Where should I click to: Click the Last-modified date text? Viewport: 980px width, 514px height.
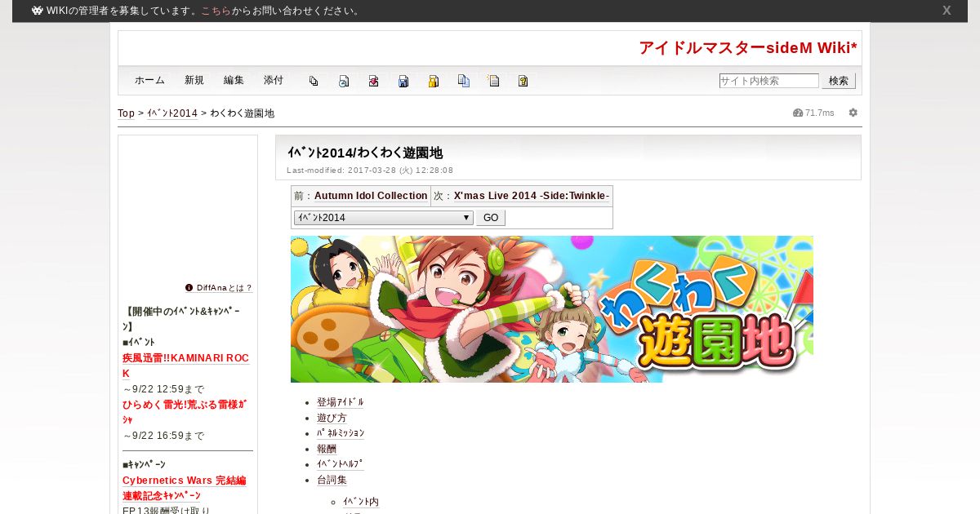click(x=370, y=171)
